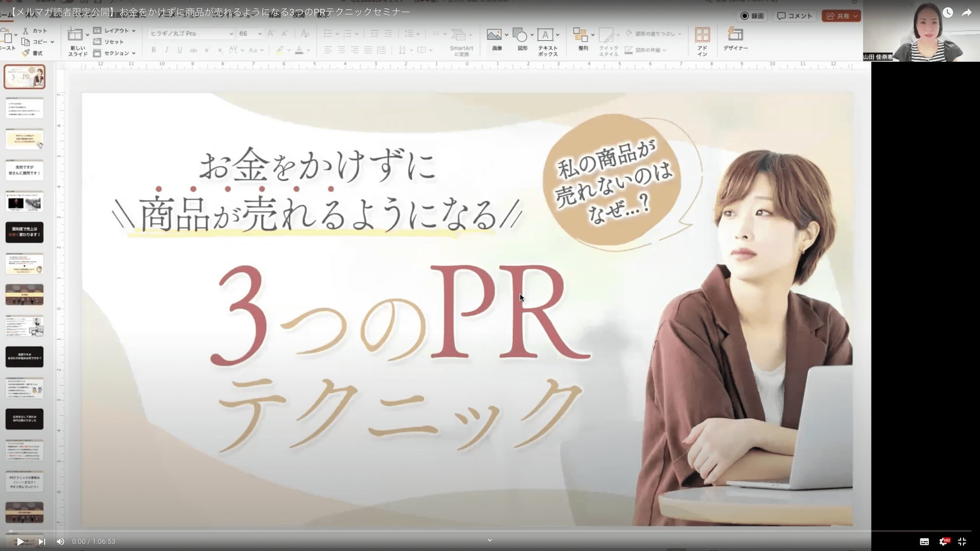The image size is (980, 551).
Task: Click the カット (Cut) scissors icon
Action: point(26,31)
